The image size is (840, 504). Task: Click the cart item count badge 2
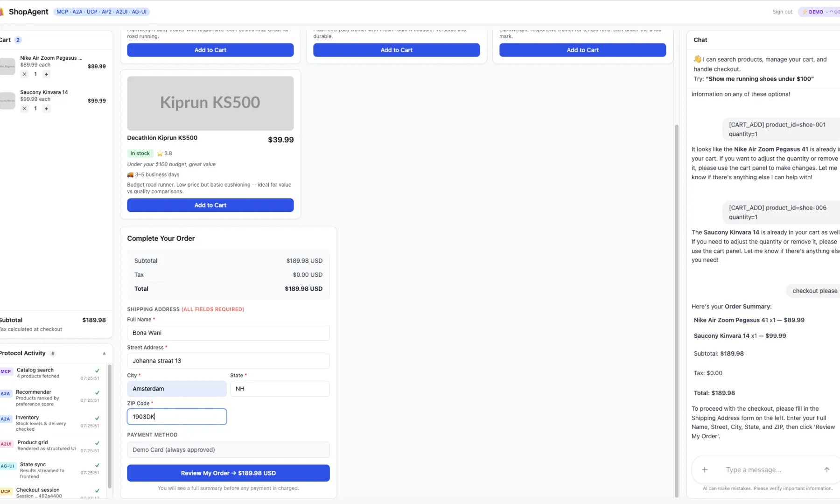coord(18,40)
